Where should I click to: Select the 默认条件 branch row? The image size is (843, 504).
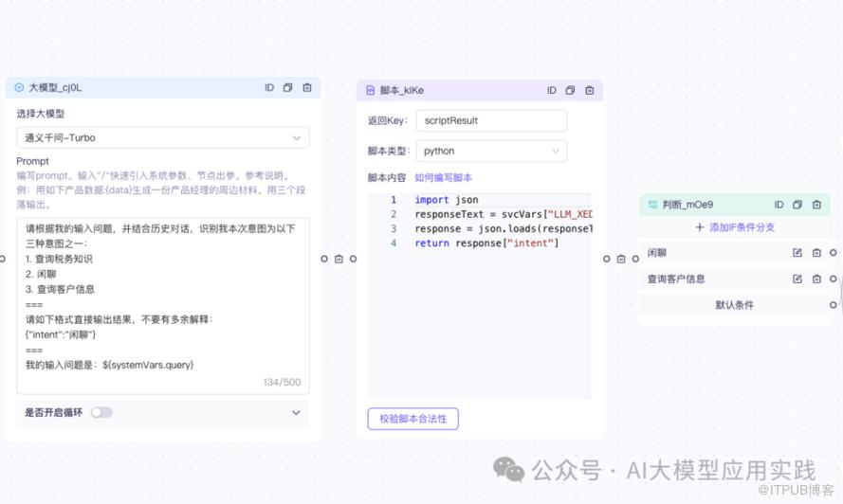[x=734, y=305]
